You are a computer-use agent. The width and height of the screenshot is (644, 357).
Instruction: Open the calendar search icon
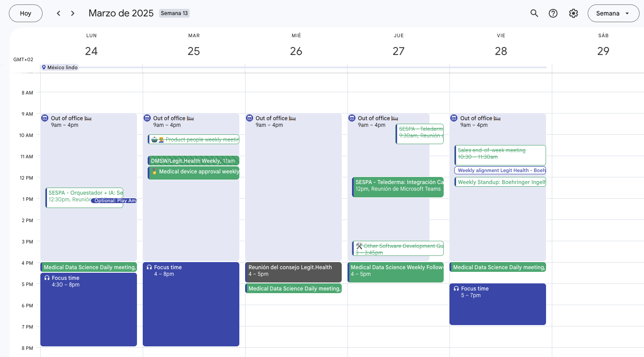[x=534, y=13]
